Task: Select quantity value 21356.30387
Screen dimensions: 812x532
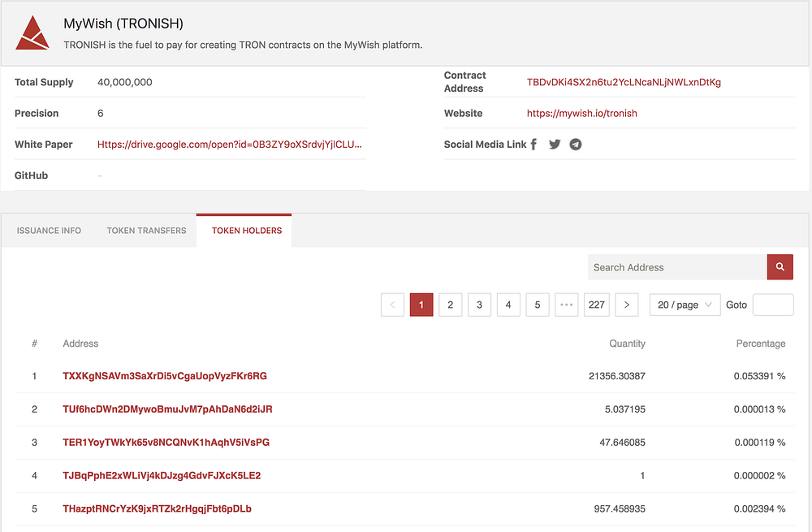Action: pos(617,376)
